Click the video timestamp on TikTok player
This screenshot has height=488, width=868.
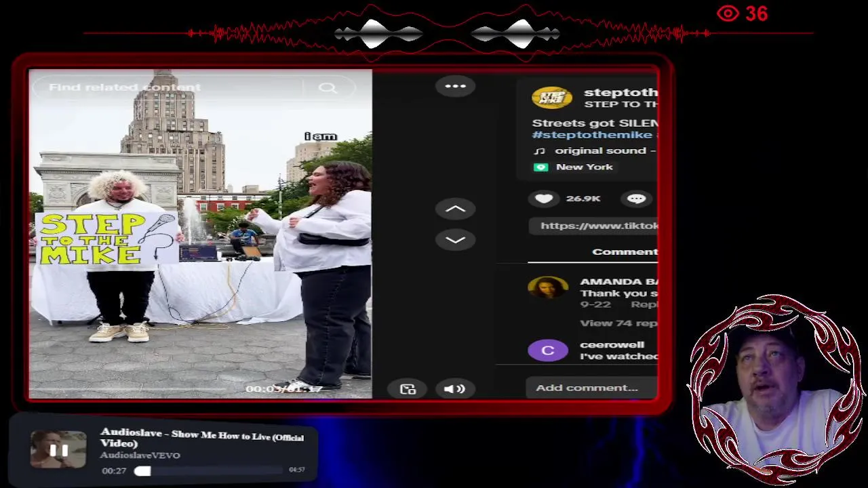tap(283, 389)
